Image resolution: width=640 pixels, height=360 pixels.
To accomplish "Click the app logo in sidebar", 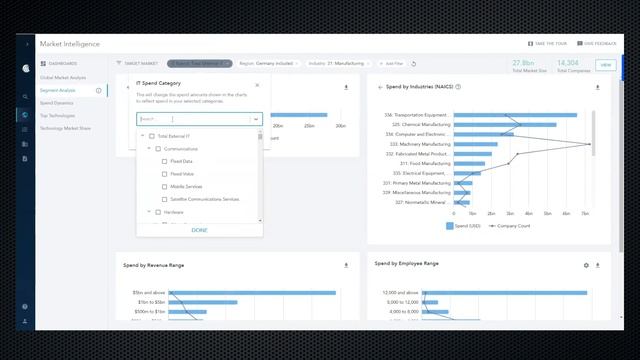I will click(26, 68).
